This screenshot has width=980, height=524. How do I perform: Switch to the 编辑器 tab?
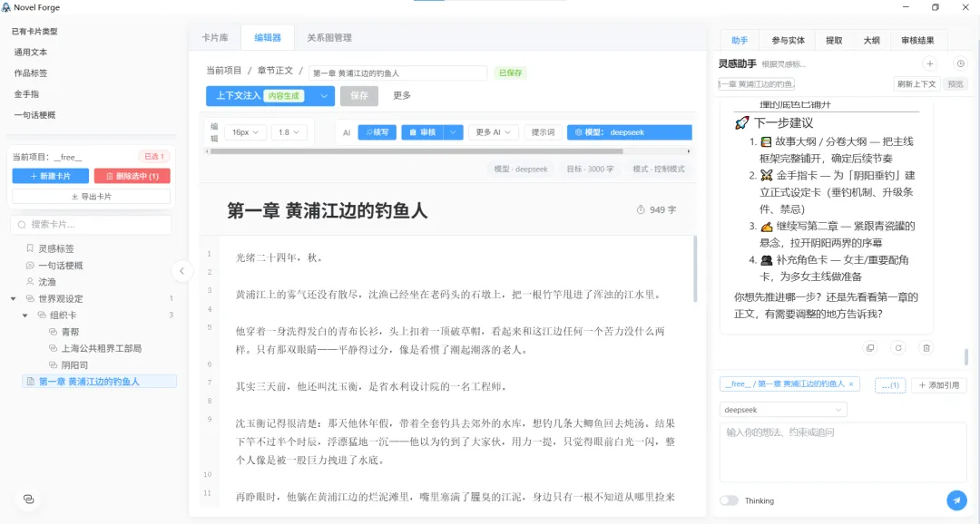tap(268, 37)
